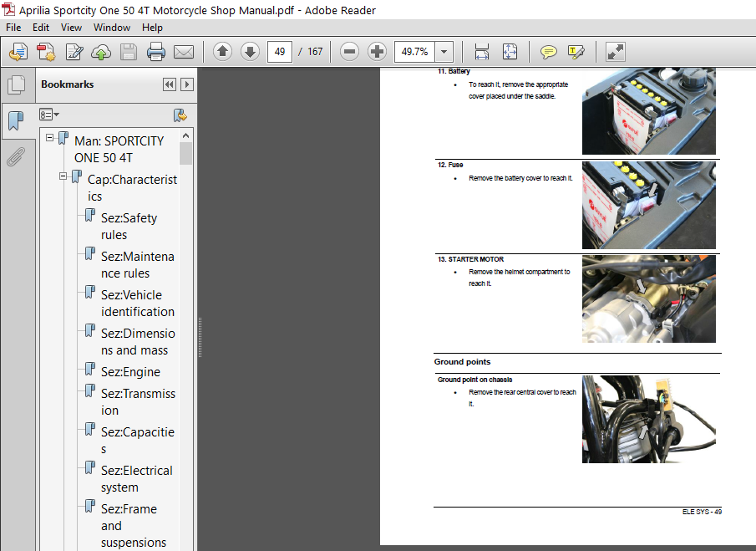This screenshot has height=551, width=756.
Task: Click the bookmarks panel scroll up arrow
Action: point(185,135)
